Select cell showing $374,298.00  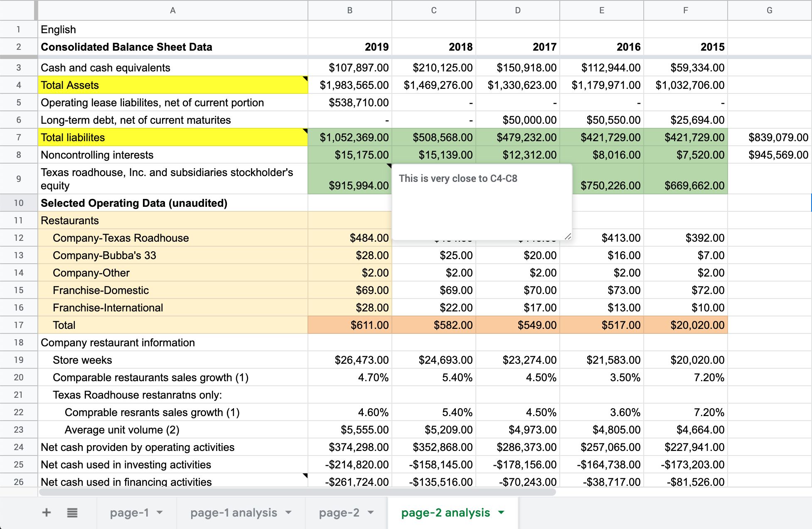pyautogui.click(x=350, y=447)
